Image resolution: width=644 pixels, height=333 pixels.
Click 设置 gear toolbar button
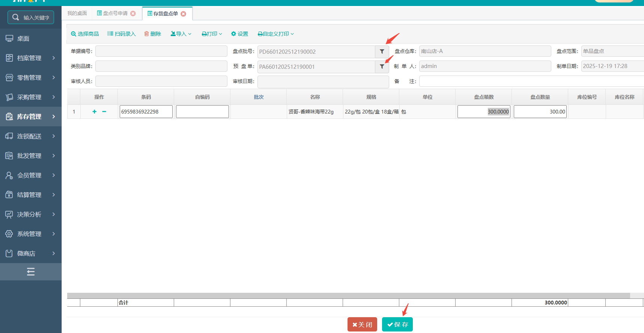239,34
